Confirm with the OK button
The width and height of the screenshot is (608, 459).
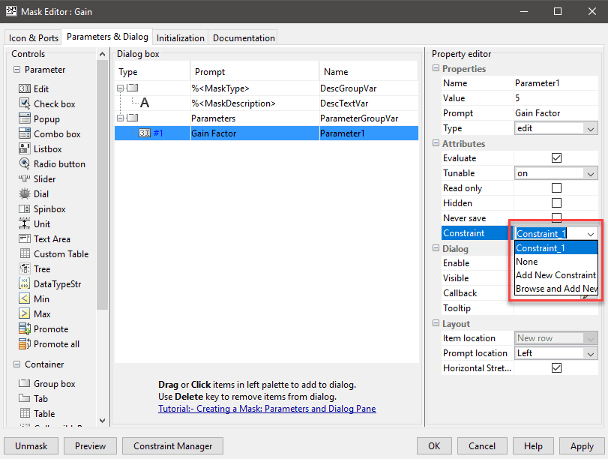coord(434,446)
